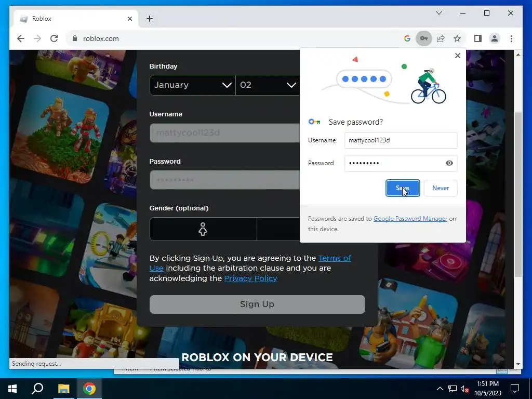Show hidden system tray icons
532x399 pixels.
pos(440,389)
